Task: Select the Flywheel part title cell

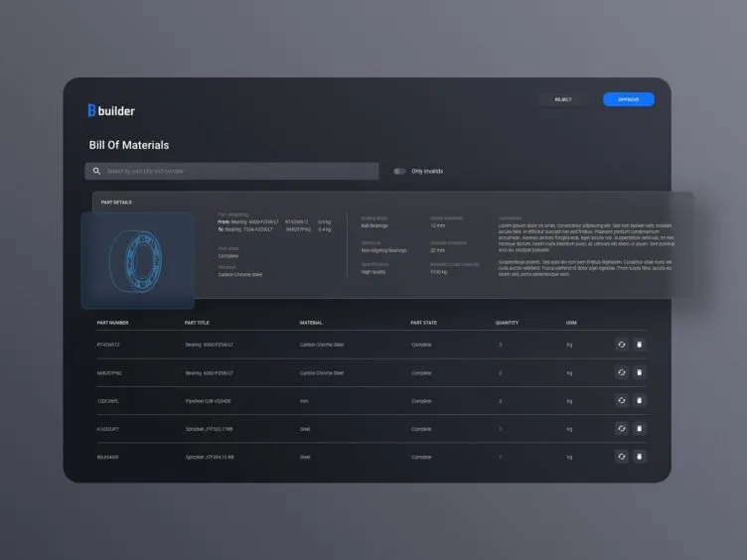Action: point(209,401)
